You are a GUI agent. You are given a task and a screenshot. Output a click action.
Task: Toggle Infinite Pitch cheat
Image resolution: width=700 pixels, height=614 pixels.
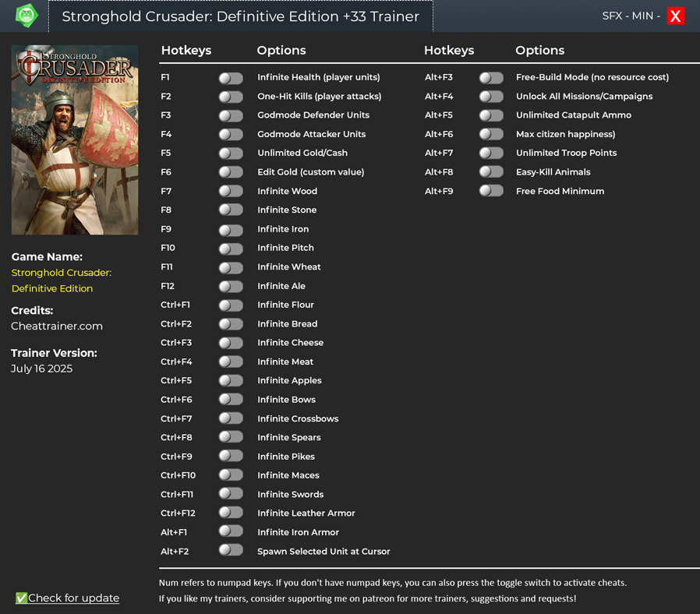(231, 249)
